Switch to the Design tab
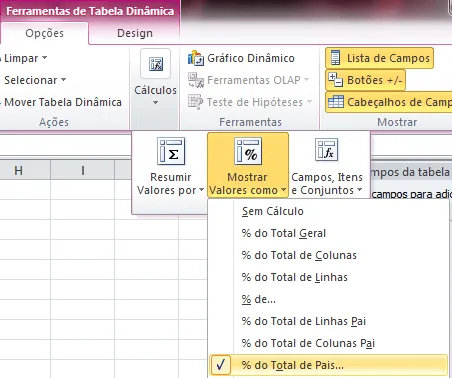 pos(135,33)
